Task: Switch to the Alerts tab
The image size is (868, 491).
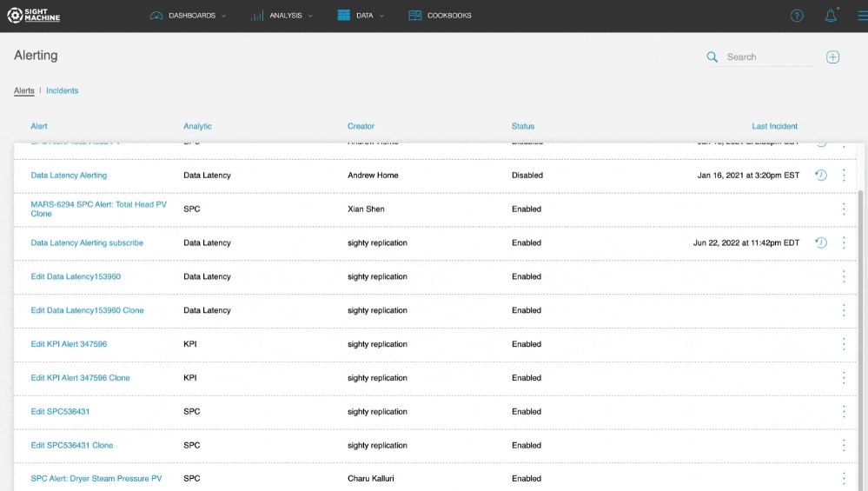Action: [x=23, y=90]
